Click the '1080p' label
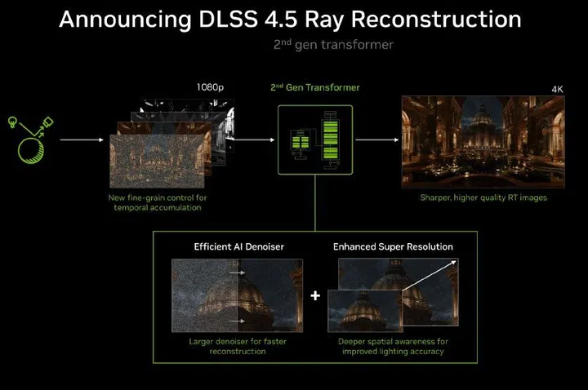The image size is (588, 390). coord(210,87)
